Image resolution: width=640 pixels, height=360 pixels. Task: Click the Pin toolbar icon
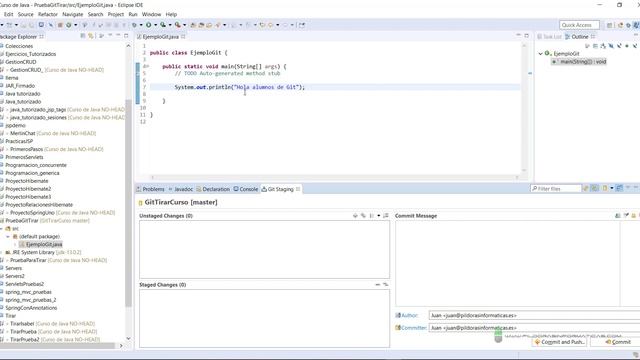coord(302,25)
